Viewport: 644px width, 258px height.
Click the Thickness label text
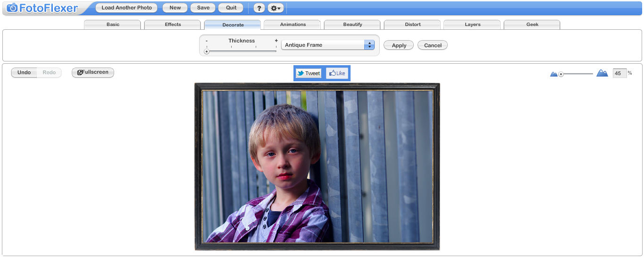point(242,41)
